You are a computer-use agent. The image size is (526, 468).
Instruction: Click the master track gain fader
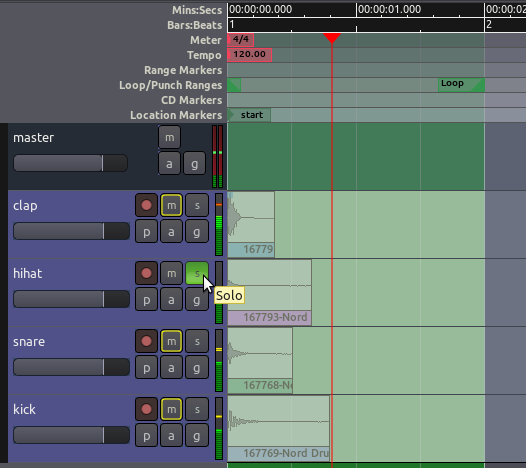click(70, 163)
